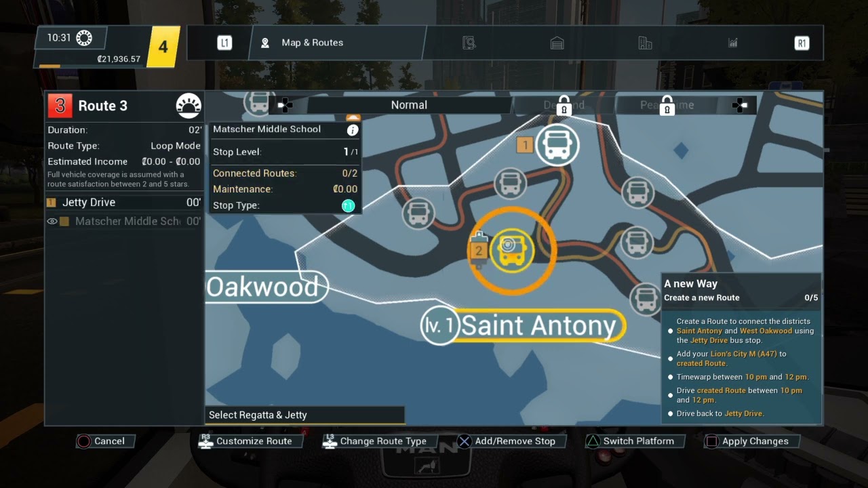Click the L1 previous-tab button icon

point(224,43)
